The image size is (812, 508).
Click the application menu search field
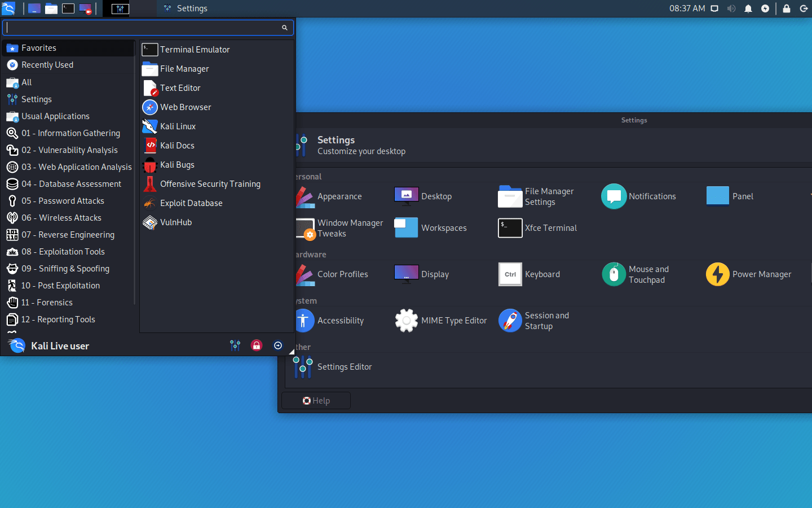(x=148, y=27)
